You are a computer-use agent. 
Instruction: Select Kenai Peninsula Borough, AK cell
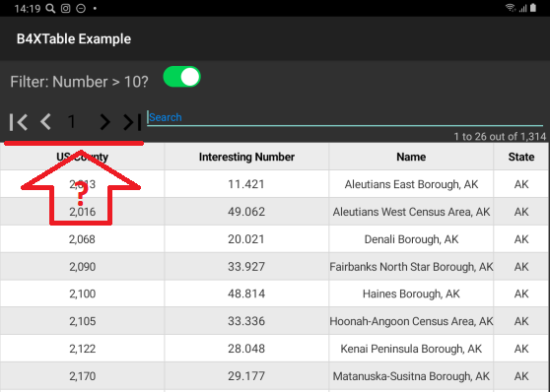coord(411,349)
